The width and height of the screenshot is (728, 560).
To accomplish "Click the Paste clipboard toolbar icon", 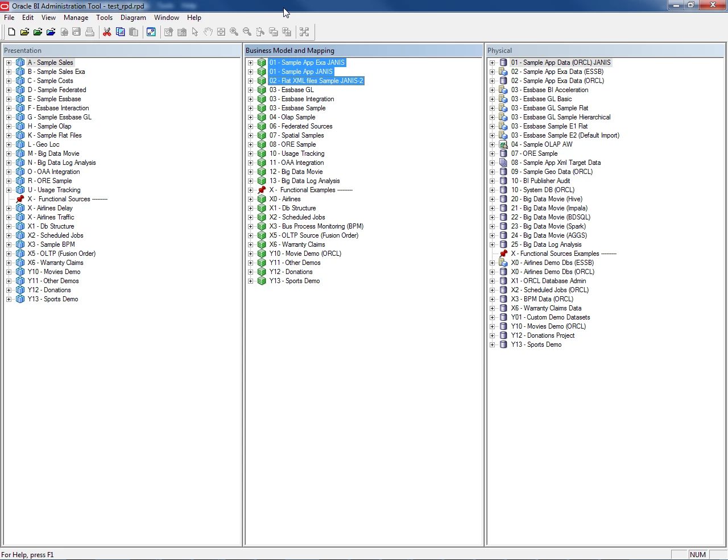I will click(x=134, y=32).
